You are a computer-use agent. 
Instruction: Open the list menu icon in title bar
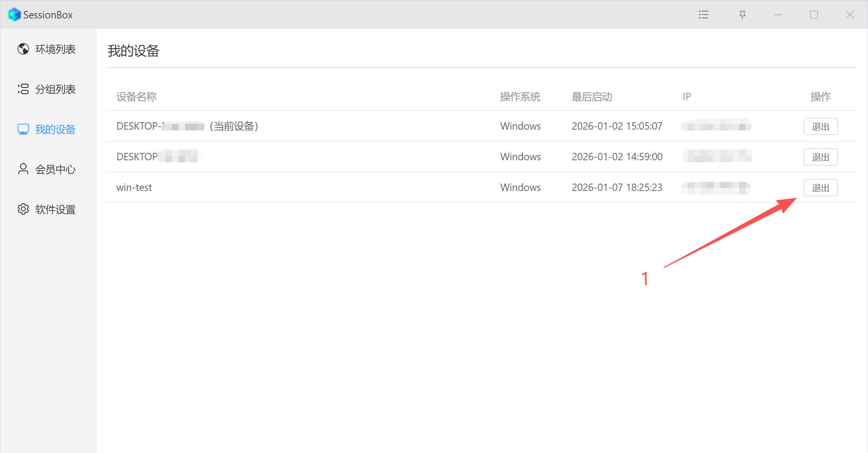tap(703, 15)
